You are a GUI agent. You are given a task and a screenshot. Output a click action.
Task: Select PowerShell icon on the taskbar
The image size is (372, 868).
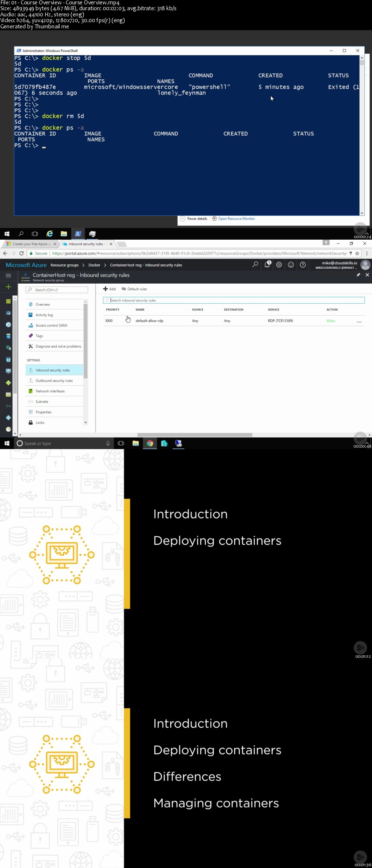tap(78, 234)
